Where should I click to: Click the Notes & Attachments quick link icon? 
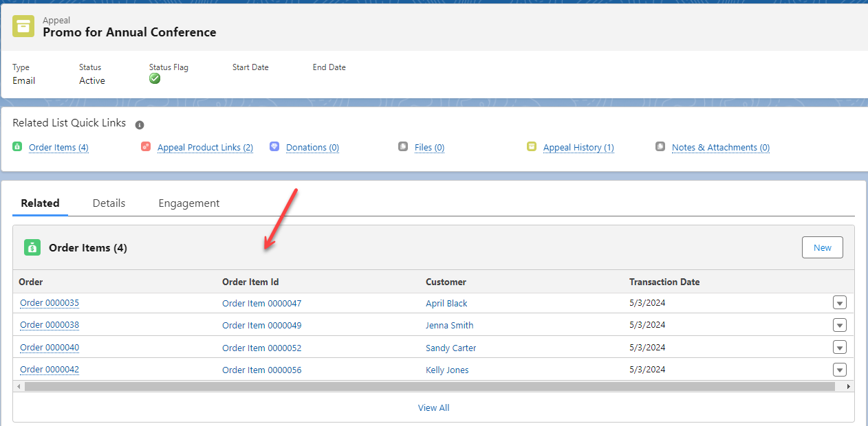(x=660, y=146)
